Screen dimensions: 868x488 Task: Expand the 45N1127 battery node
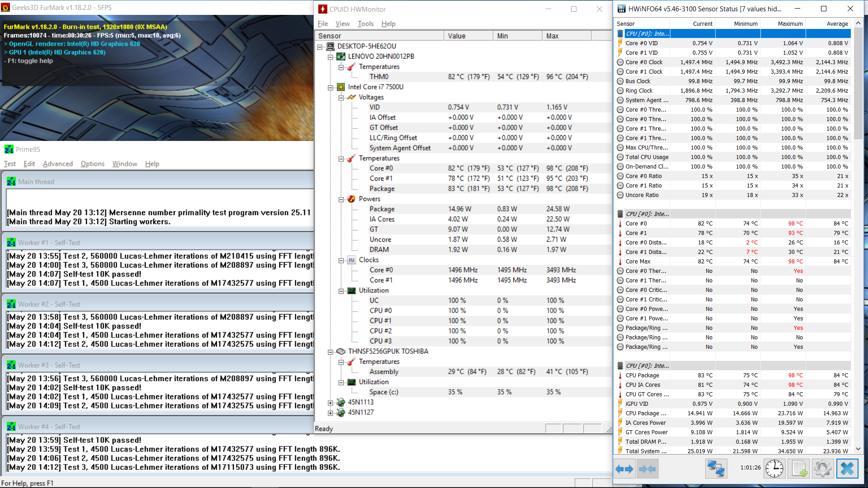point(330,413)
